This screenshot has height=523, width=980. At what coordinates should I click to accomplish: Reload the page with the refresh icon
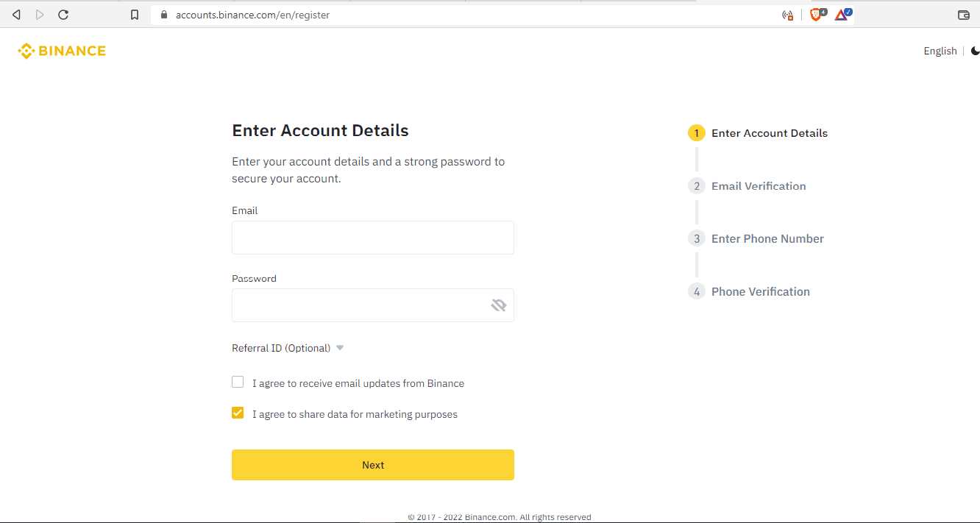(x=63, y=15)
